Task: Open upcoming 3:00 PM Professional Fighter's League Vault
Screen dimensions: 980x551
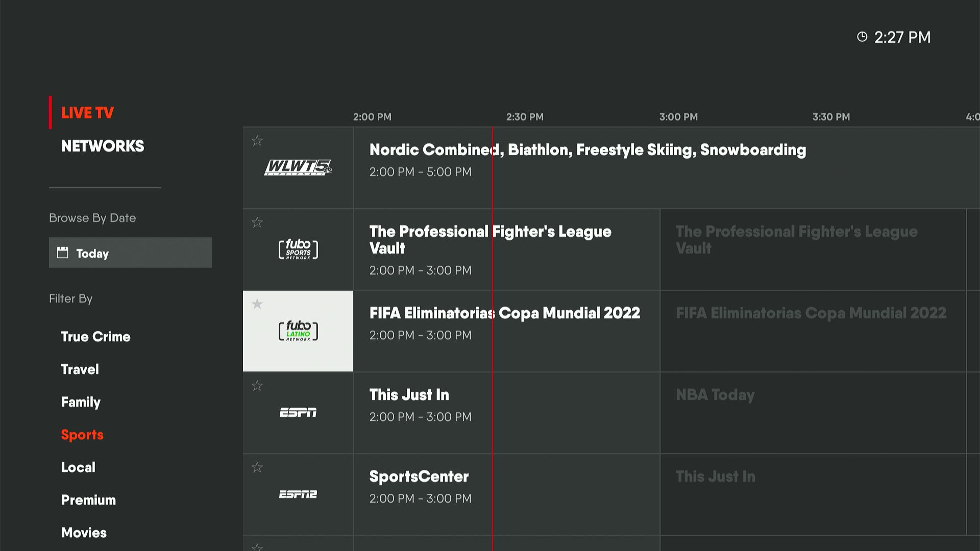Action: pyautogui.click(x=813, y=249)
